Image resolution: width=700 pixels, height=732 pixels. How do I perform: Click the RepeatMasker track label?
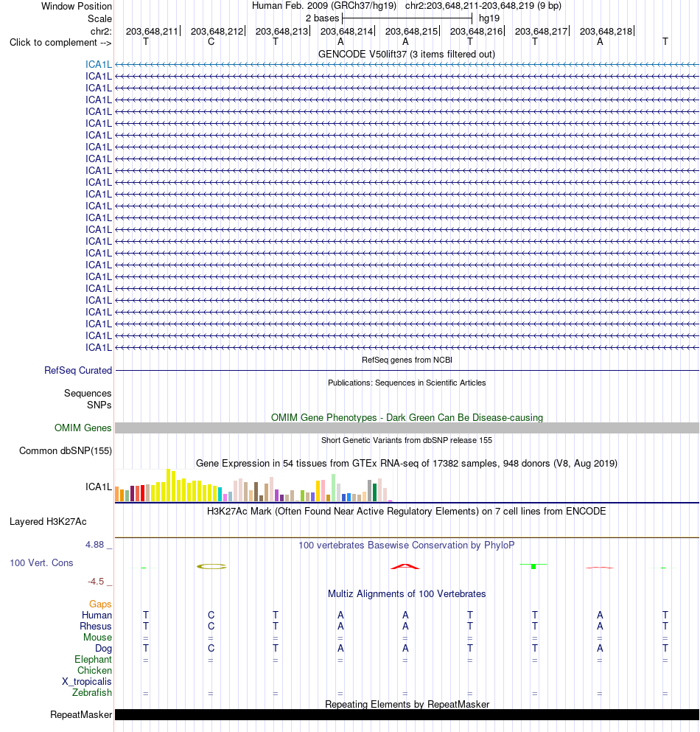tap(81, 715)
